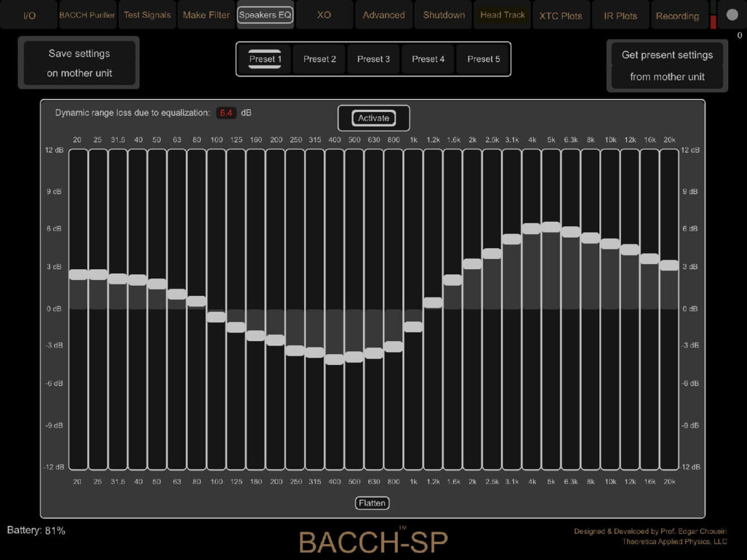Open the Advanced tab
The height and width of the screenshot is (560, 747).
[x=384, y=15]
